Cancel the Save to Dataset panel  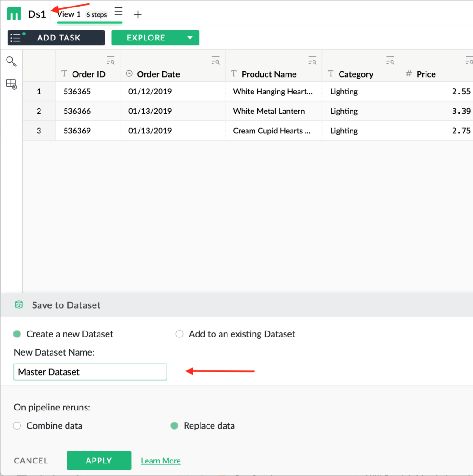pos(31,461)
